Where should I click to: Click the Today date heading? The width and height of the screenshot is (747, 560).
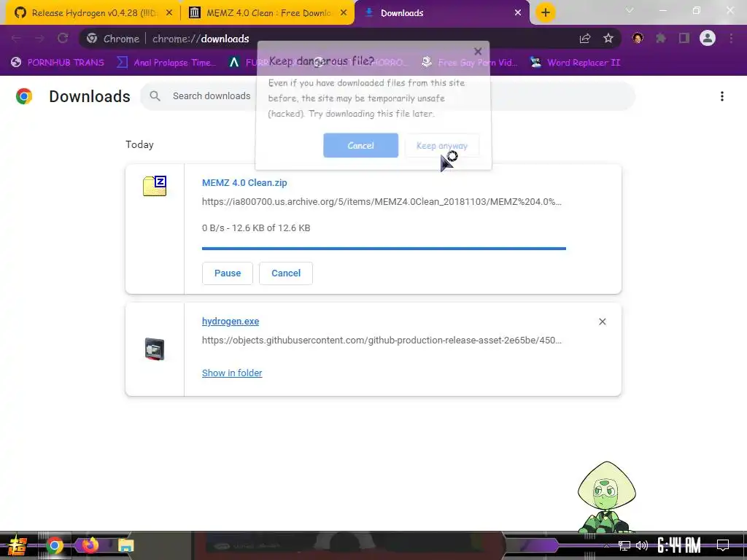click(x=139, y=145)
